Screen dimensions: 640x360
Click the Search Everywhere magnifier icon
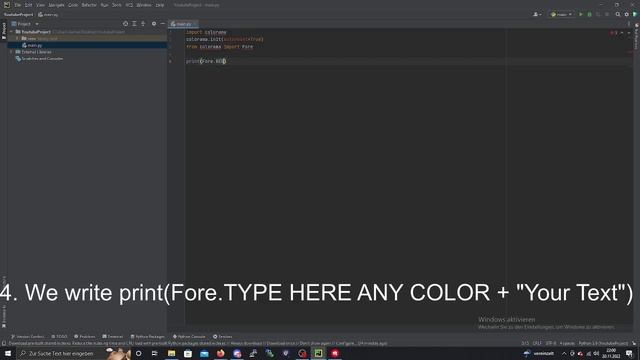(618, 14)
